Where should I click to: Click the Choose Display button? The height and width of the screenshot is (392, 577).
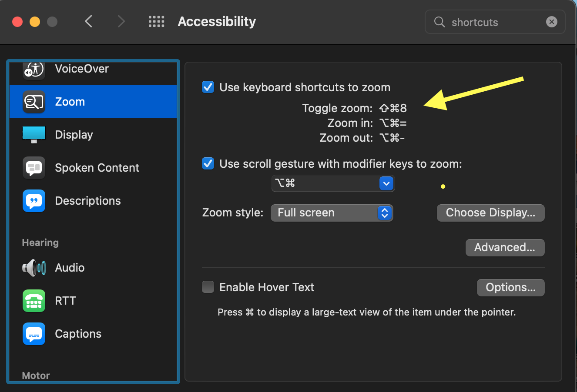click(x=490, y=213)
